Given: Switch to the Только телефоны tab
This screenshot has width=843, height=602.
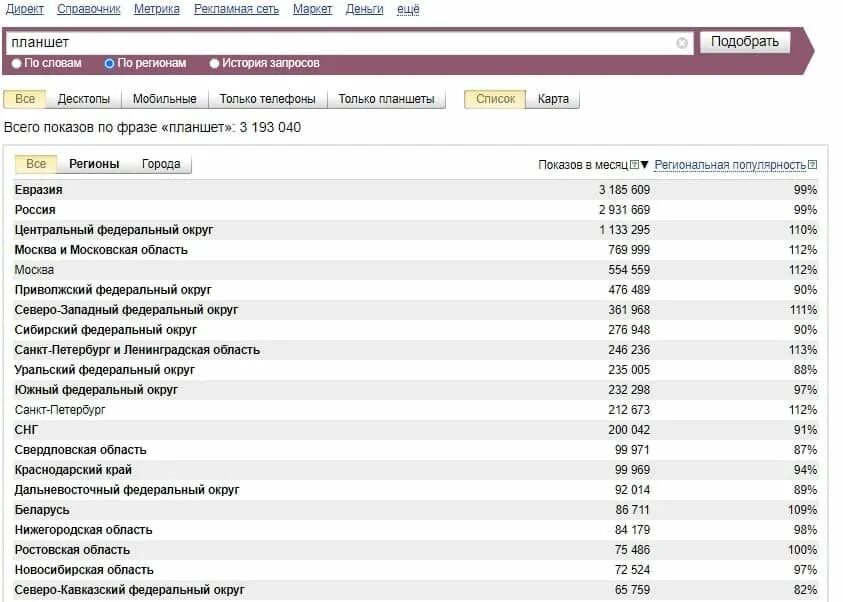Looking at the screenshot, I should 267,99.
